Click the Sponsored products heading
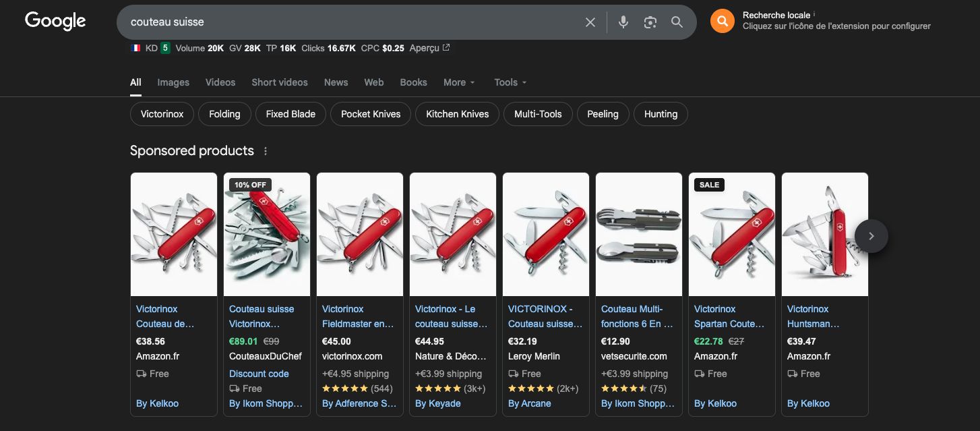Image resolution: width=980 pixels, height=431 pixels. (192, 150)
